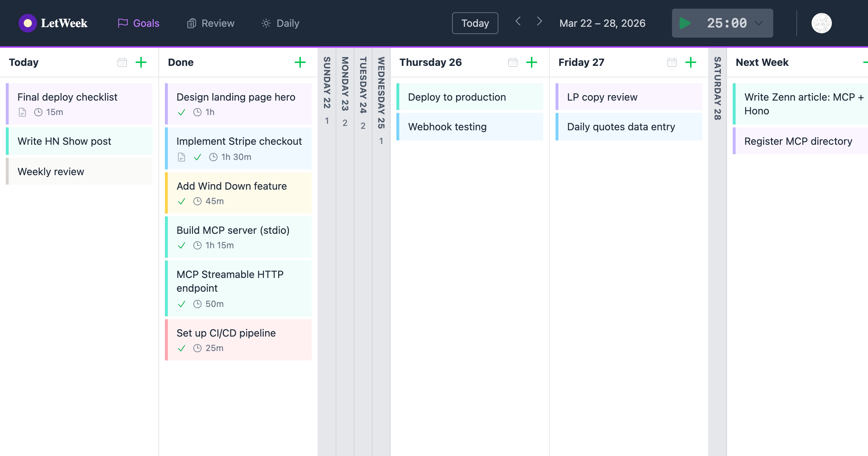Add a task to Today column

tap(141, 62)
